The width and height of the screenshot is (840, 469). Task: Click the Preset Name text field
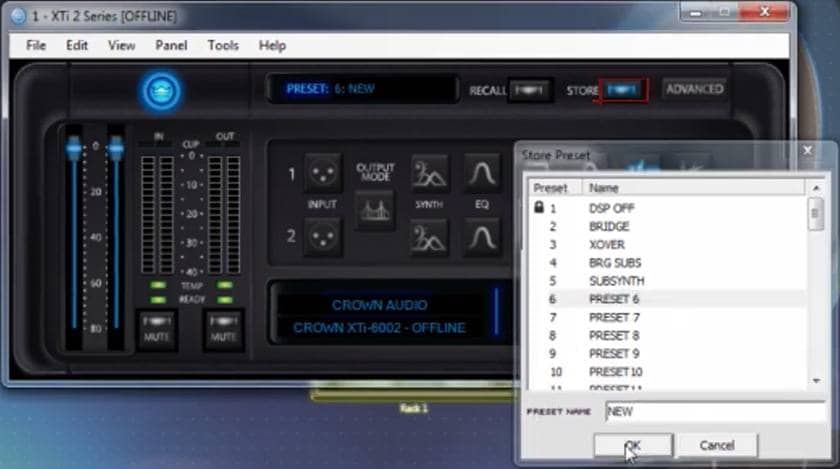[714, 411]
